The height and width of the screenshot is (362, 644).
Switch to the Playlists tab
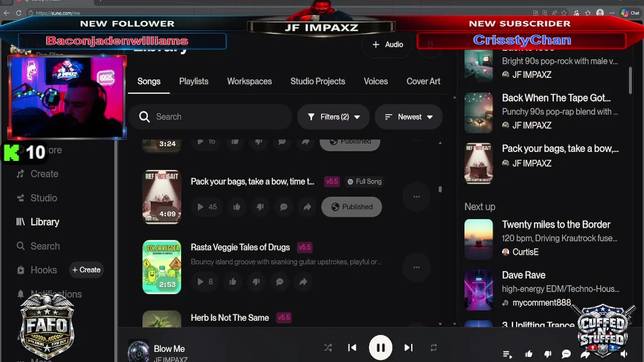point(194,81)
